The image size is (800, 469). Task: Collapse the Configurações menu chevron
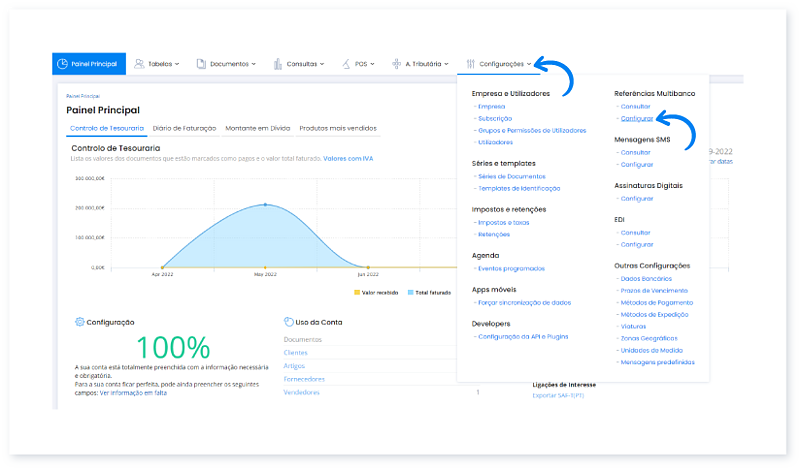529,64
